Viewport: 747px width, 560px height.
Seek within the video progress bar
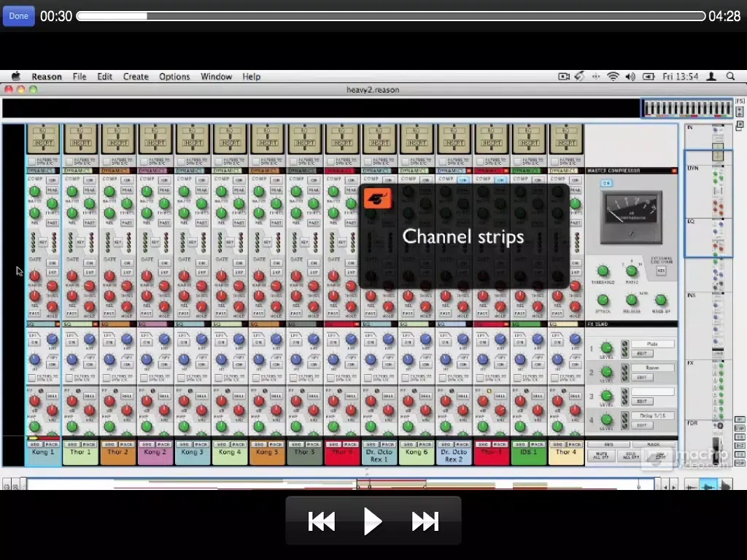tap(391, 16)
